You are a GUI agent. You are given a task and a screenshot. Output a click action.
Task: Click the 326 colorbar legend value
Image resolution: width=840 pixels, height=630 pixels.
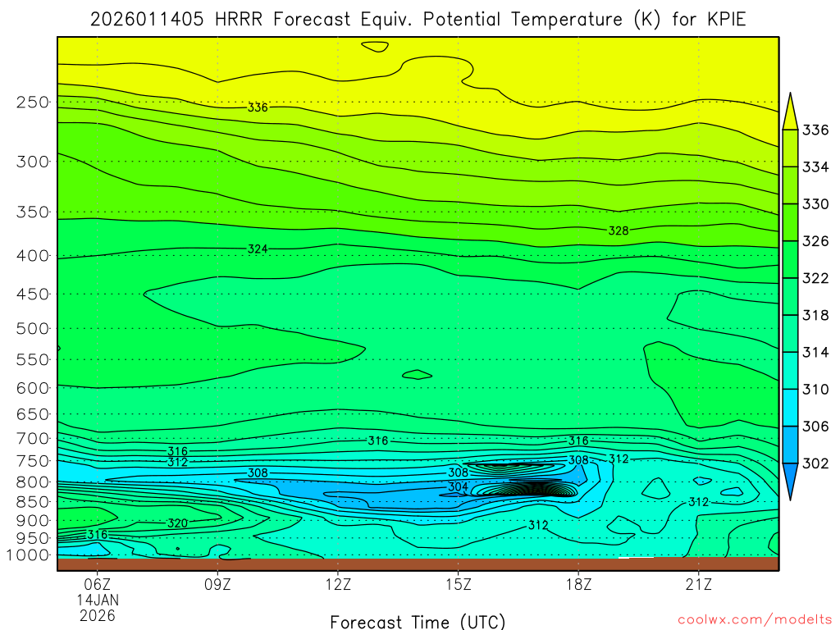[x=815, y=241]
